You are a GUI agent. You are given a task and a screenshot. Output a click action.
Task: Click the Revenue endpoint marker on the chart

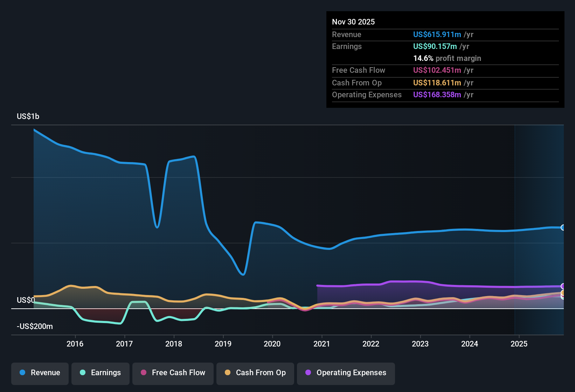pos(563,227)
